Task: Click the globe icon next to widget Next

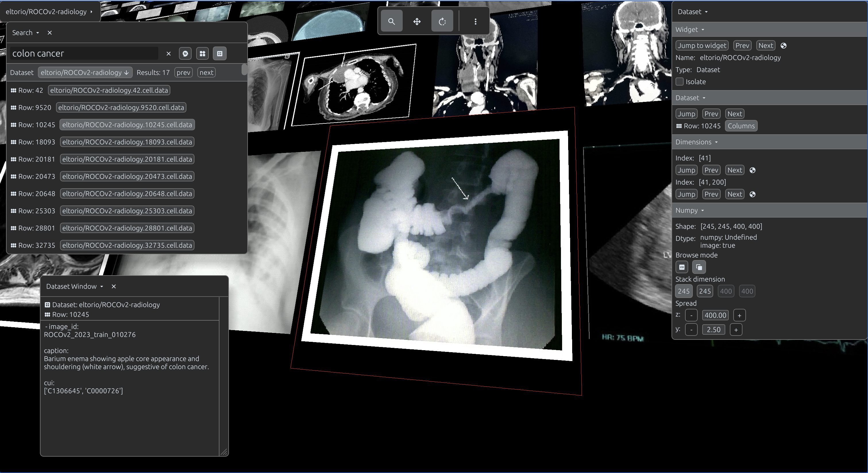Action: pos(784,46)
